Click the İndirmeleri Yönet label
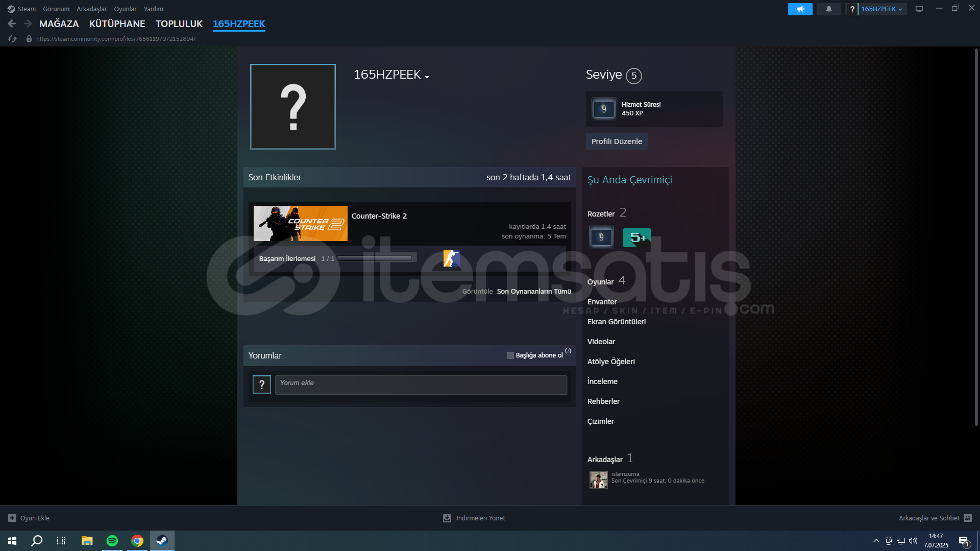This screenshot has height=551, width=980. point(480,518)
